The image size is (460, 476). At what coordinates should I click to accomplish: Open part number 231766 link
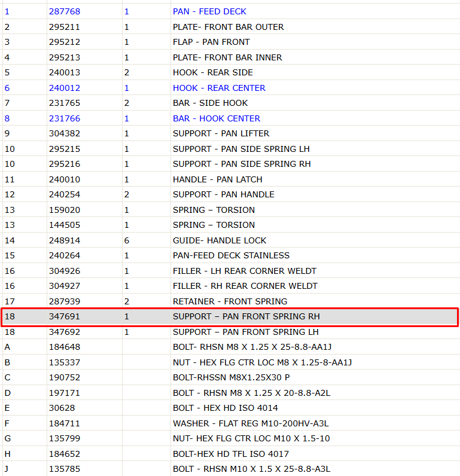pos(65,118)
